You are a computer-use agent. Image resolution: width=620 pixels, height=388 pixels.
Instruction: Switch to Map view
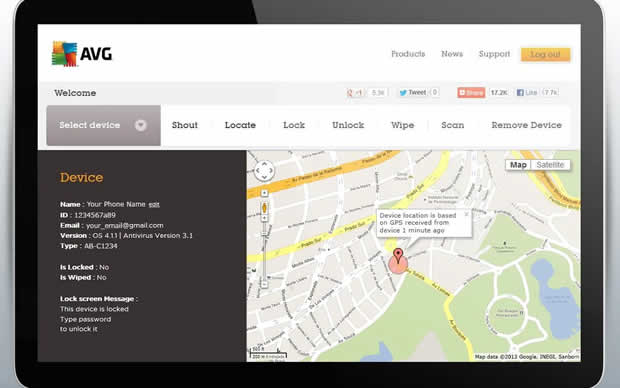pyautogui.click(x=518, y=165)
